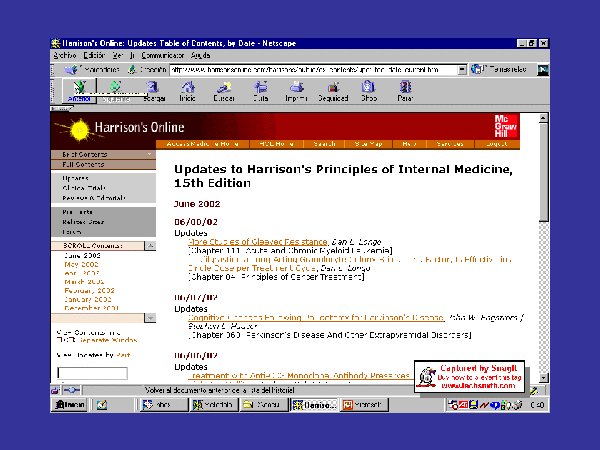600x450 pixels.
Task: Click the security lock icon in status bar
Action: (55, 390)
